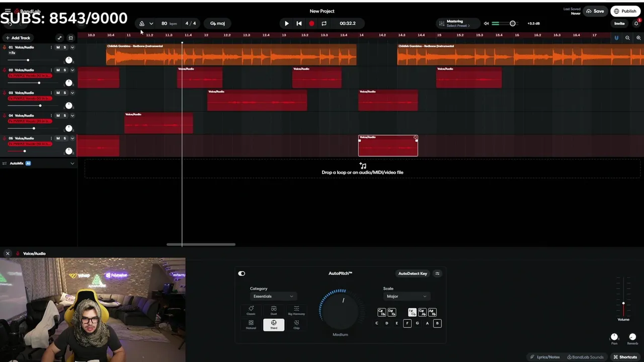Screen dimensions: 644x362
Task: Toggle the cycle loop button
Action: coord(324,24)
